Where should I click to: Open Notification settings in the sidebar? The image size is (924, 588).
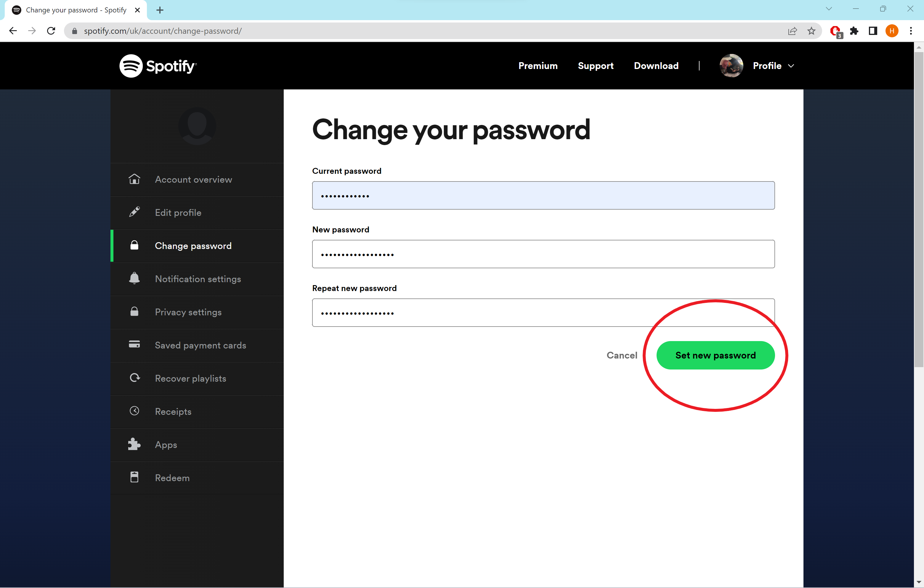pyautogui.click(x=197, y=279)
